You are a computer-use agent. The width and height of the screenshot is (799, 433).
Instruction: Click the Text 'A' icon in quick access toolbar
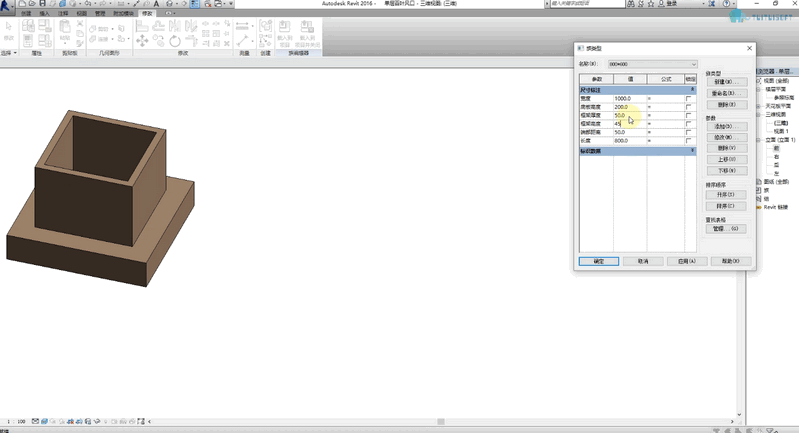tap(156, 4)
